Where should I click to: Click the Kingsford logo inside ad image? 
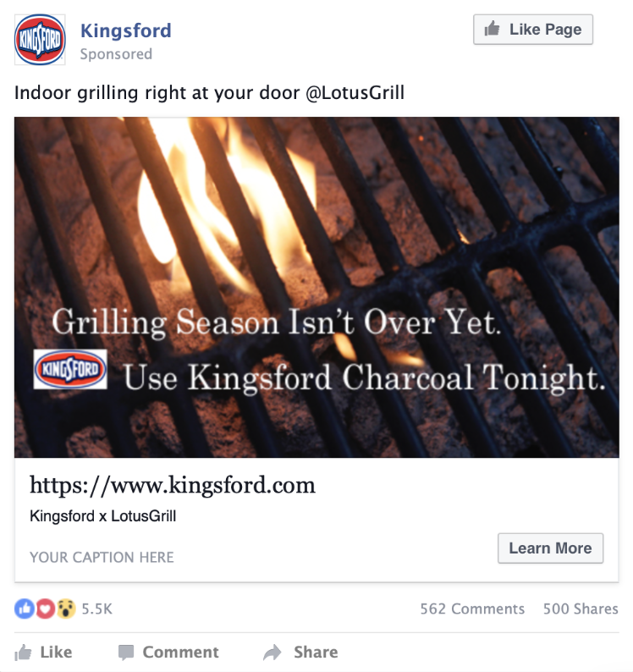tap(70, 369)
